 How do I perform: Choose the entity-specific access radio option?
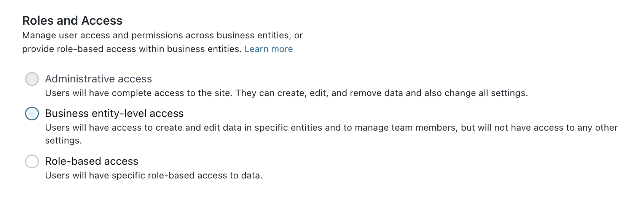coord(32,114)
